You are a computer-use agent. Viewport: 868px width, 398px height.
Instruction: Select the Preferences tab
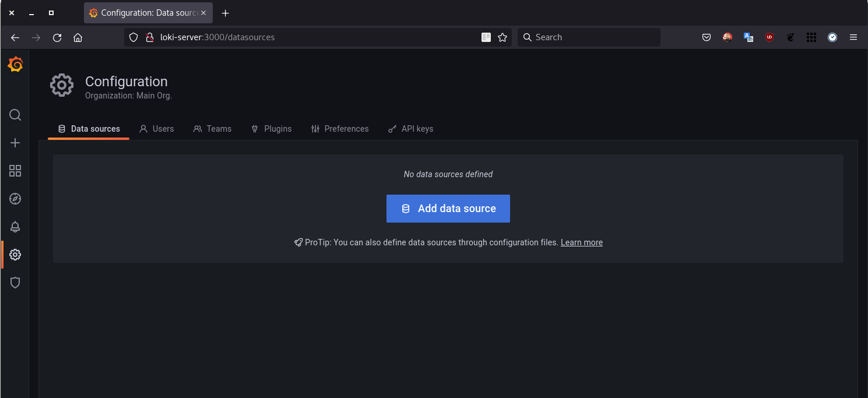pyautogui.click(x=340, y=129)
